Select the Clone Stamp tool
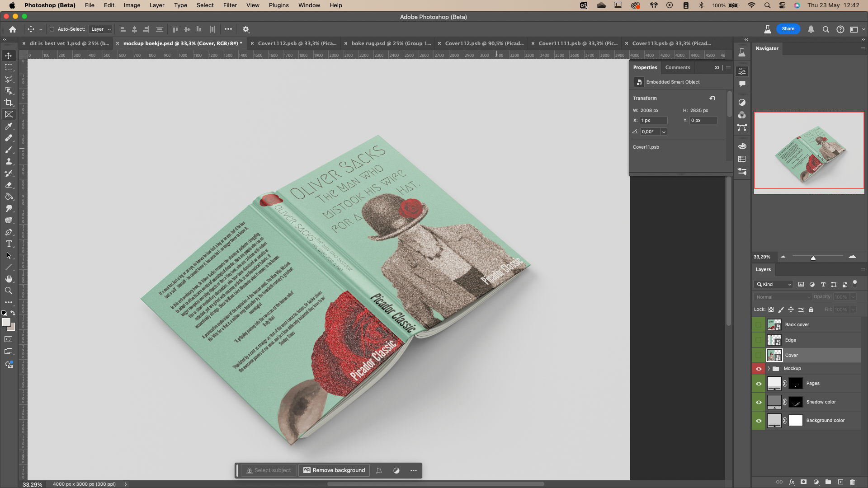Viewport: 868px width, 488px height. [x=9, y=161]
